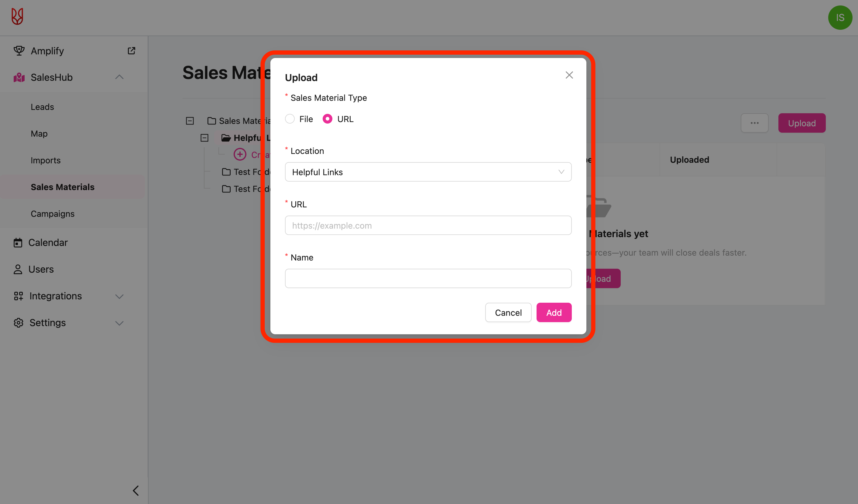
Task: Collapse the SalesHub section chevron
Action: click(x=119, y=77)
